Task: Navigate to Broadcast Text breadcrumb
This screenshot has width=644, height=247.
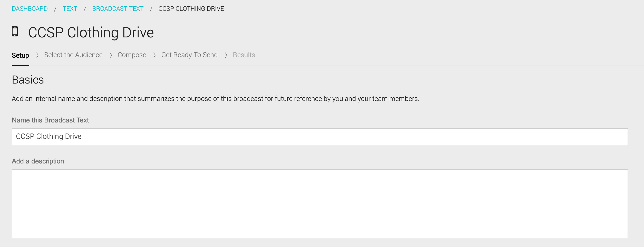Action: (x=118, y=9)
